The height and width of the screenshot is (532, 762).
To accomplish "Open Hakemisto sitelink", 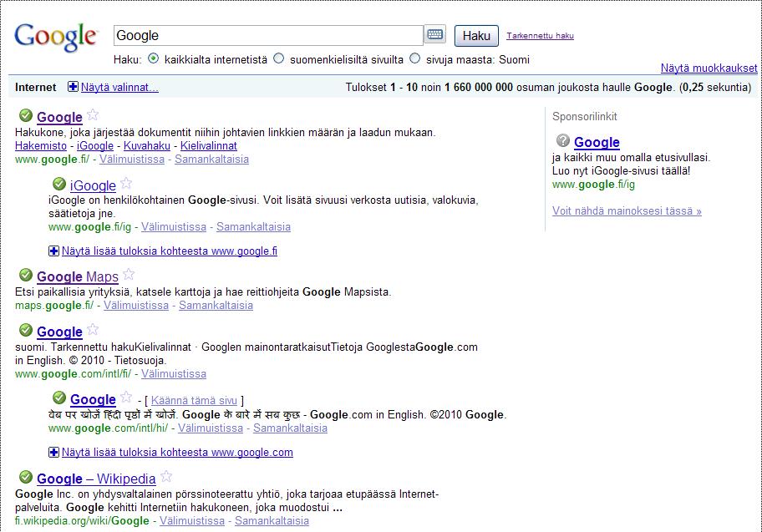I will tap(41, 146).
